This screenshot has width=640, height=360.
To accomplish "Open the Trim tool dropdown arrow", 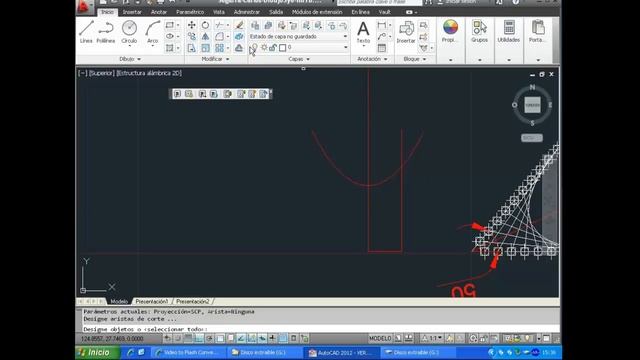I will click(x=227, y=25).
